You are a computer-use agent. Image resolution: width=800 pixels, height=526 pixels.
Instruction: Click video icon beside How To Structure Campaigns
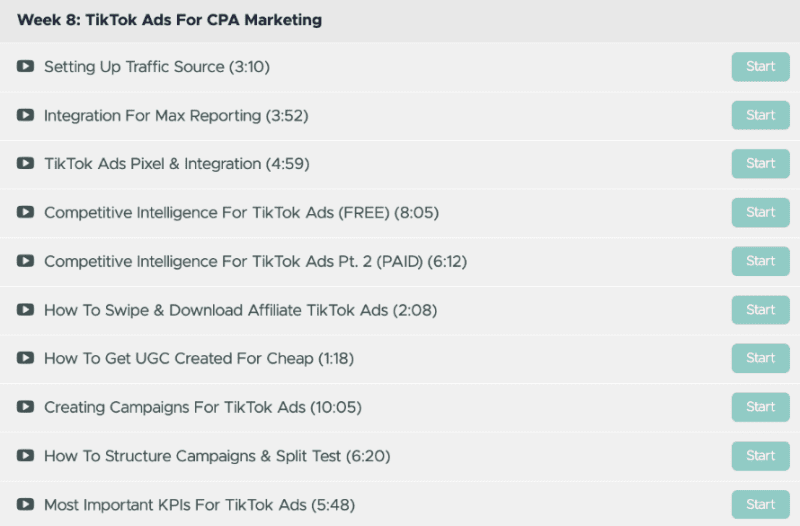[25, 455]
